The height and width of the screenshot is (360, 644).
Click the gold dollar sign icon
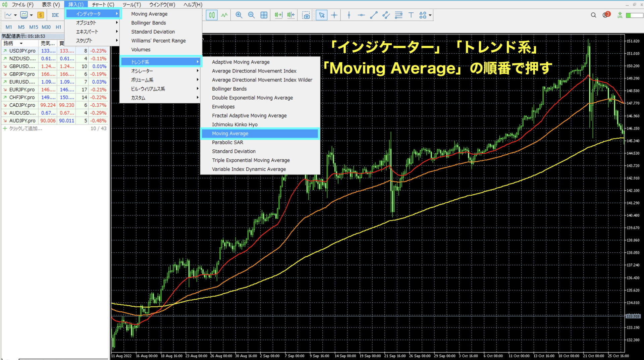coord(41,15)
